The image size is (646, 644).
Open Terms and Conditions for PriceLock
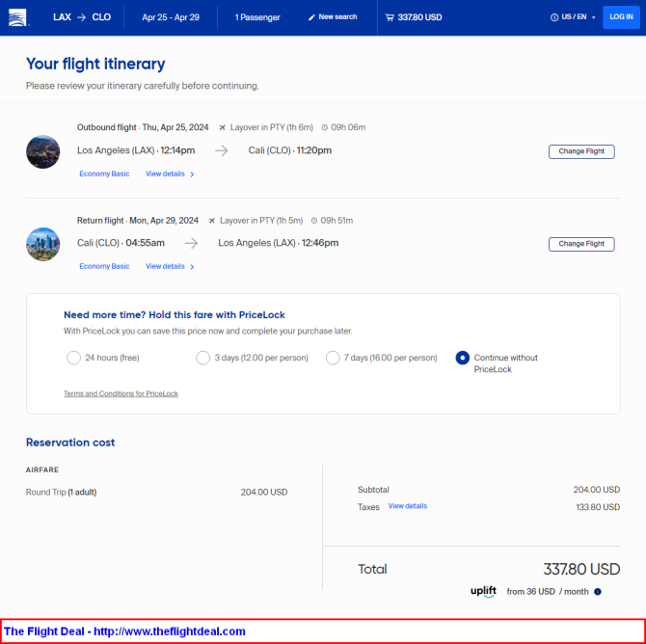tap(121, 393)
